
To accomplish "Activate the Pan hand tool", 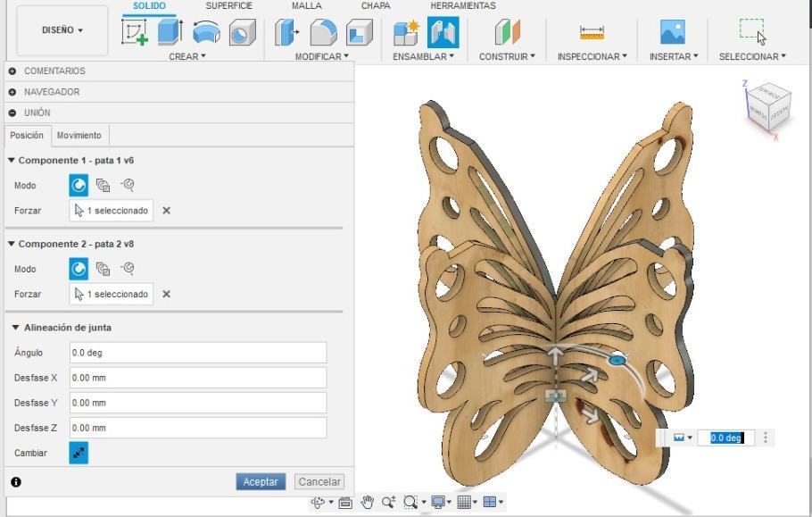I will (x=367, y=502).
